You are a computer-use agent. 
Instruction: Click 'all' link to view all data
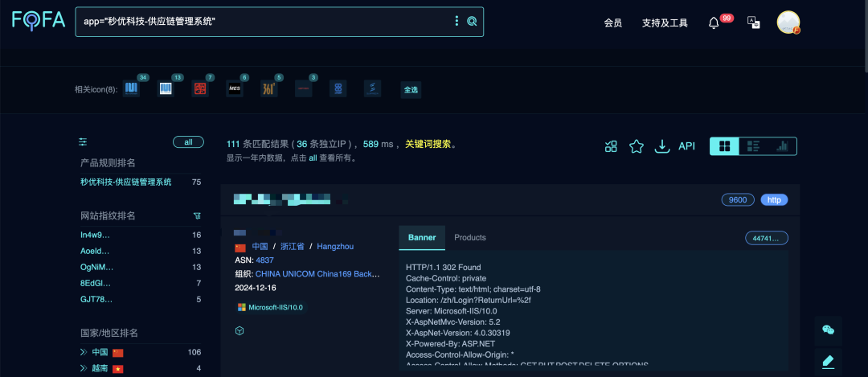[x=313, y=158]
